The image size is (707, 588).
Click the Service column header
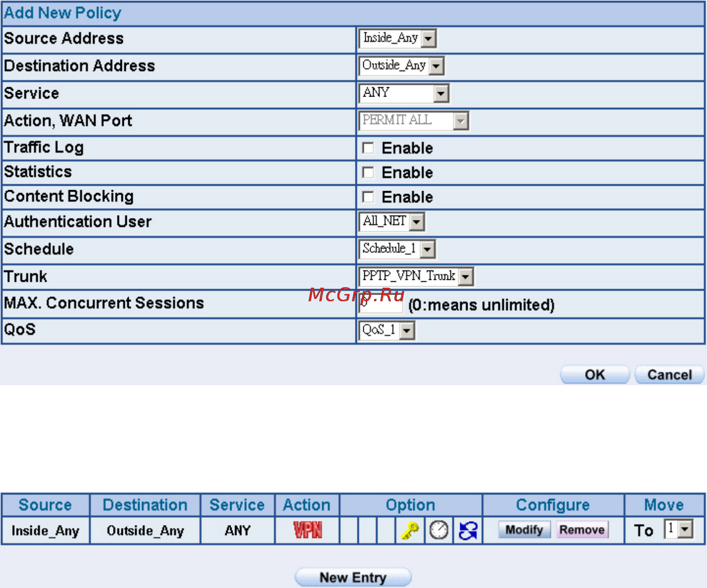tap(237, 505)
